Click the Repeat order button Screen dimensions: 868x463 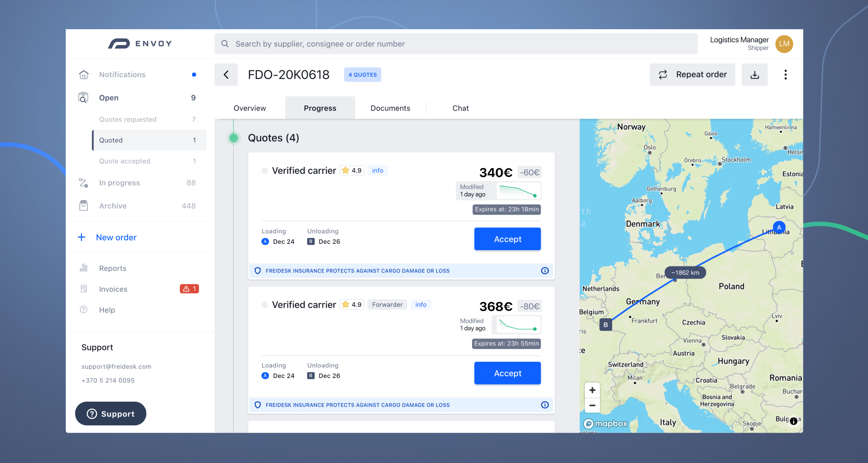point(692,74)
